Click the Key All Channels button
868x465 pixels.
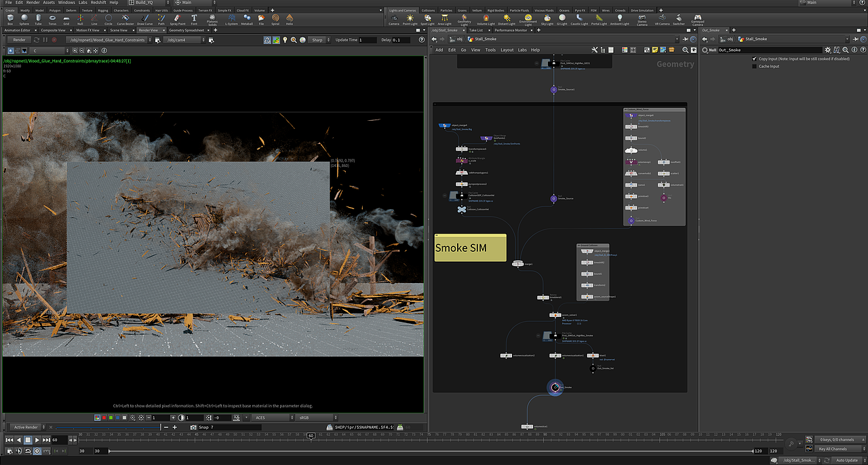pos(833,449)
